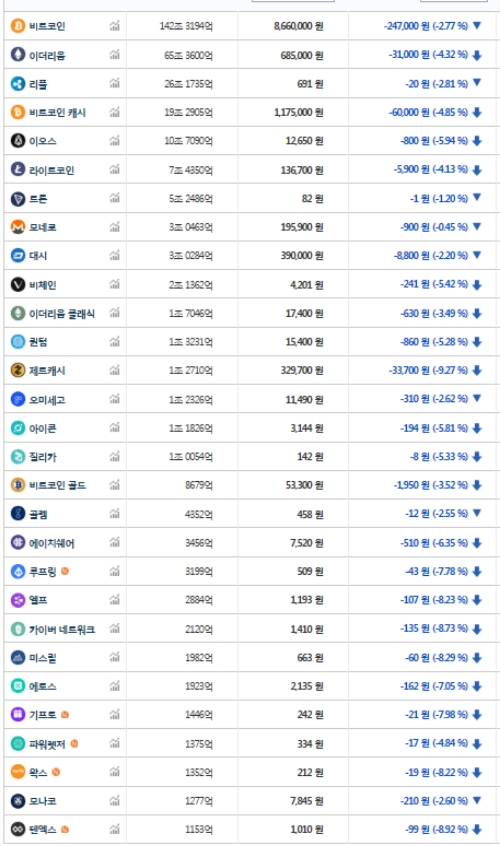Open the chart icon in the 리플 row
The height and width of the screenshot is (846, 500).
click(x=114, y=83)
